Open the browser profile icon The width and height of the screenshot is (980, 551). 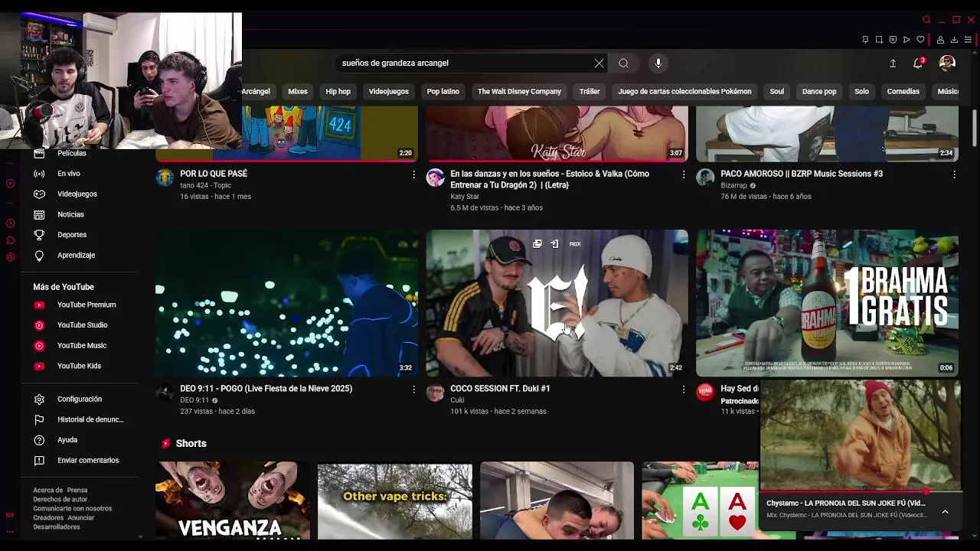click(940, 40)
